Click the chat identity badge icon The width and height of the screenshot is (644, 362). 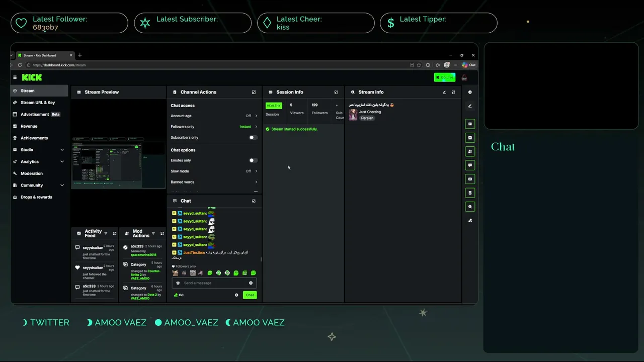pos(178,283)
